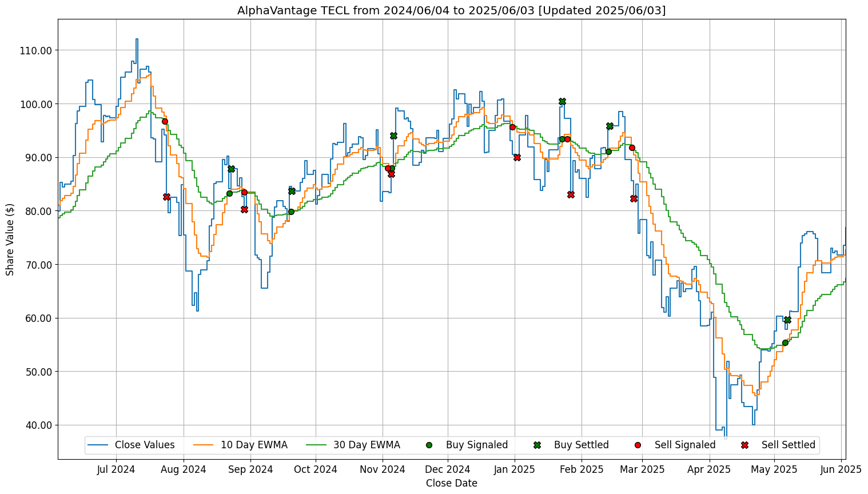Click the Sell Settled X at 83 in late January 2025
Image resolution: width=868 pixels, height=494 pixels.
571,194
